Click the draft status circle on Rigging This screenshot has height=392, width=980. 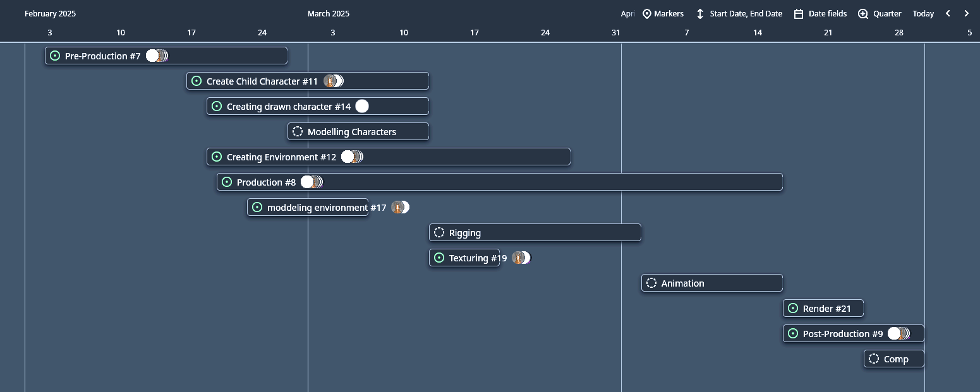point(439,233)
